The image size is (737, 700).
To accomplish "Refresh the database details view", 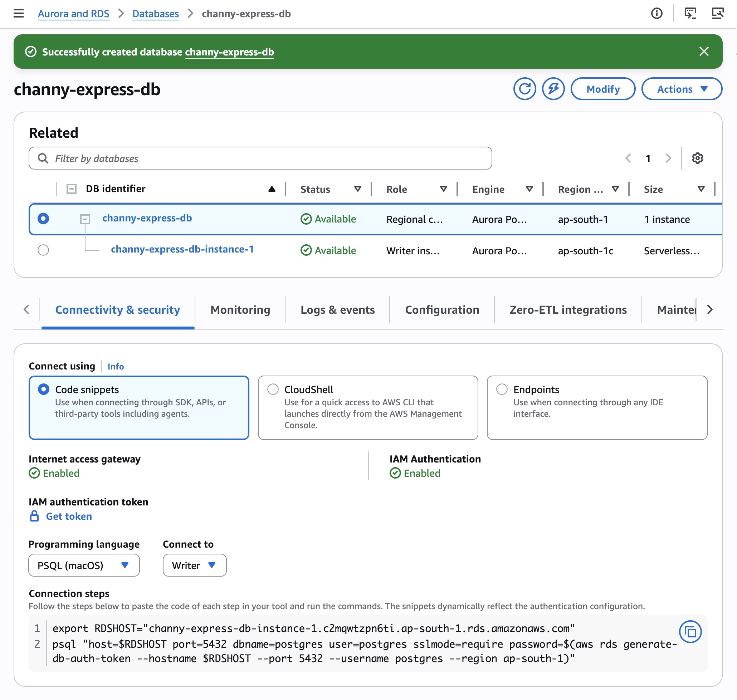I will click(524, 89).
